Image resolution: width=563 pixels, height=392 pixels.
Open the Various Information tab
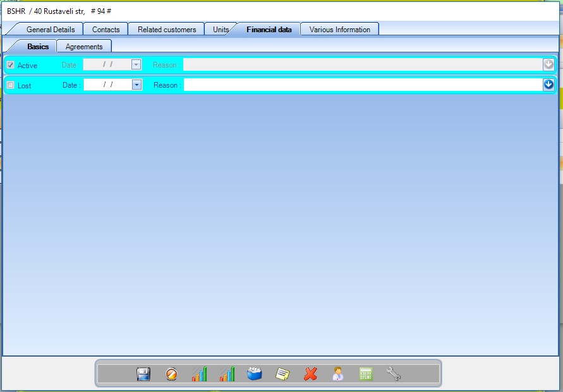click(340, 30)
